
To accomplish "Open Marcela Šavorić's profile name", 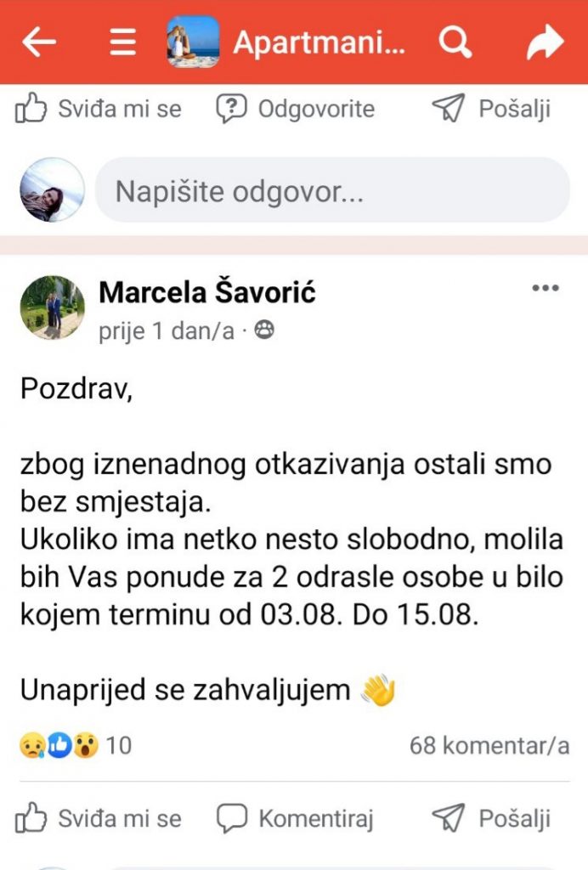I will coord(207,293).
